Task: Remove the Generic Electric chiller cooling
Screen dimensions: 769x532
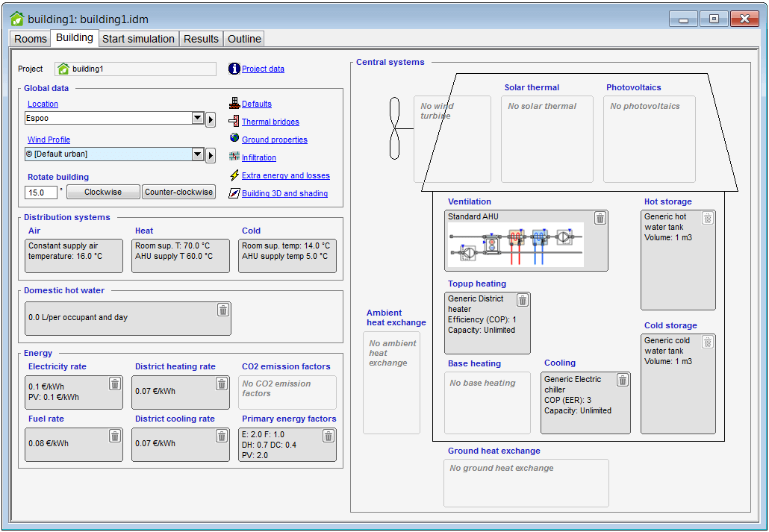Action: pos(623,380)
